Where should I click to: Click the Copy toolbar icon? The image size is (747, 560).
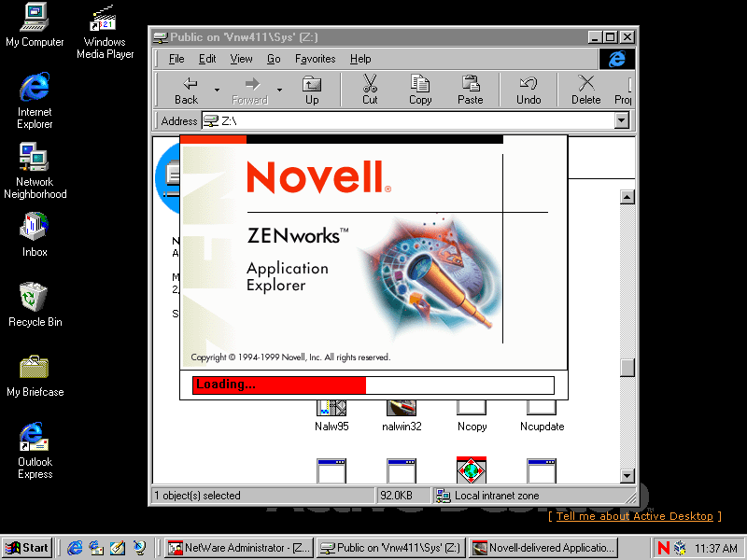(x=420, y=91)
